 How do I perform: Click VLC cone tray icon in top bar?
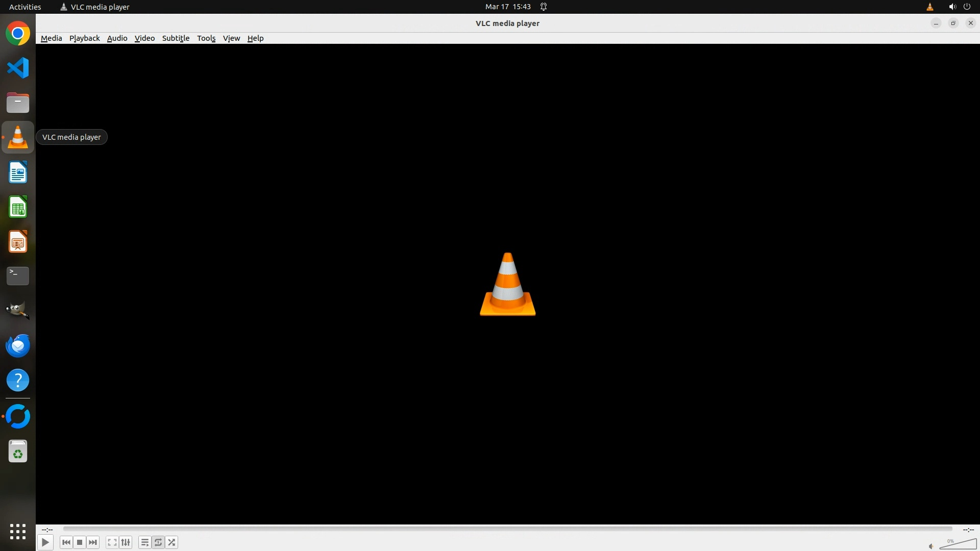pyautogui.click(x=929, y=7)
